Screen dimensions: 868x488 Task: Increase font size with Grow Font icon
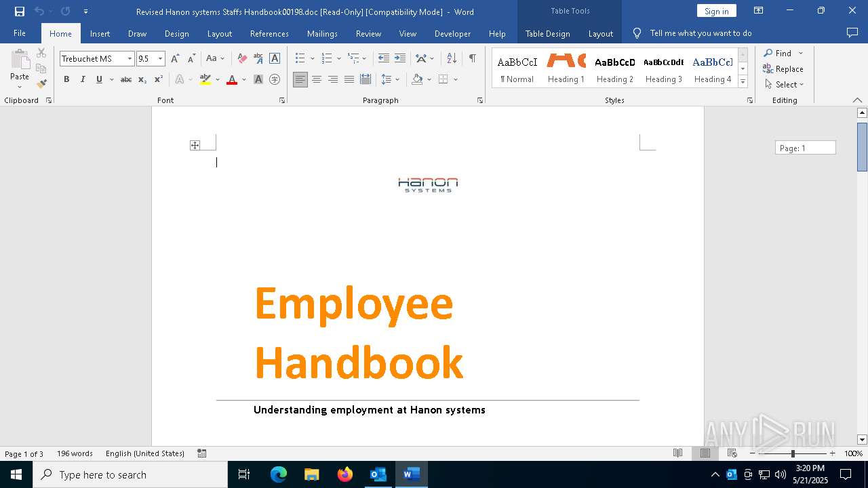175,59
